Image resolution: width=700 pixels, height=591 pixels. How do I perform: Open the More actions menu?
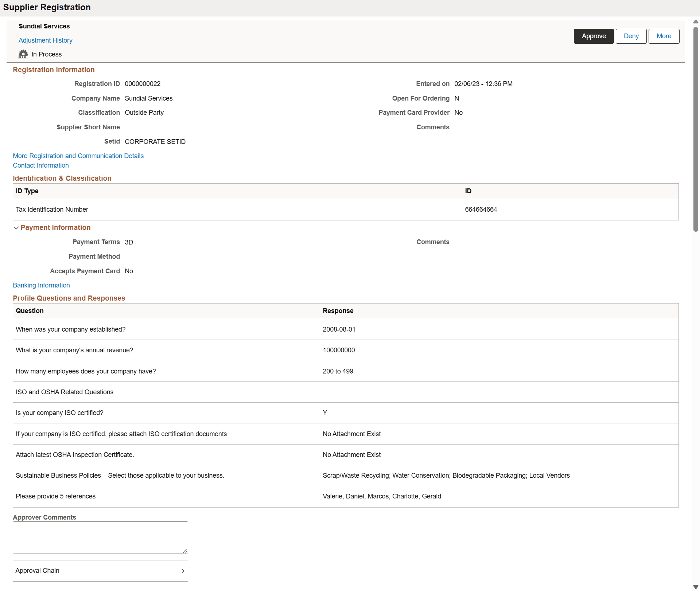664,36
